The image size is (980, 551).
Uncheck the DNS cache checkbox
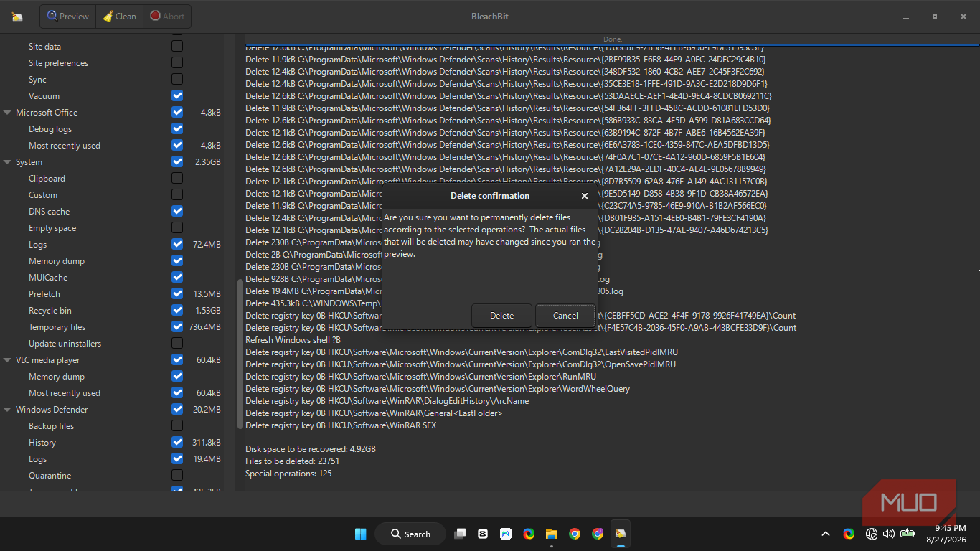coord(177,212)
